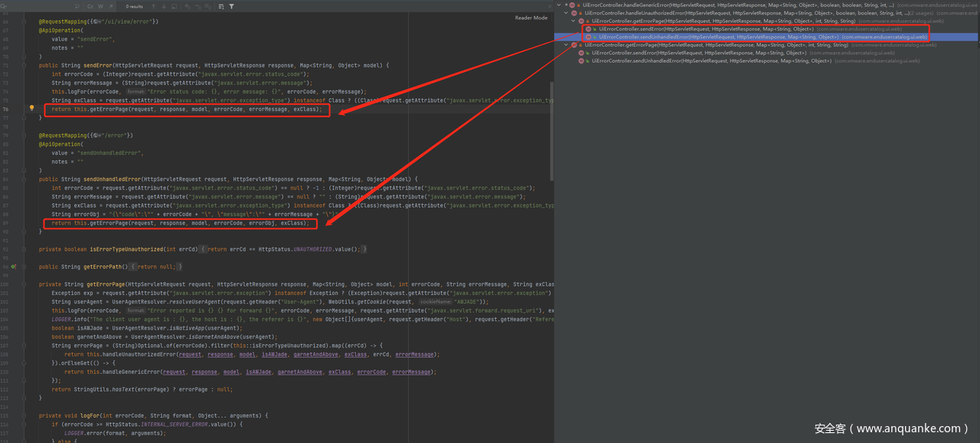This screenshot has width=980, height=443.
Task: Click the filter search results funnel icon
Action: [231, 6]
